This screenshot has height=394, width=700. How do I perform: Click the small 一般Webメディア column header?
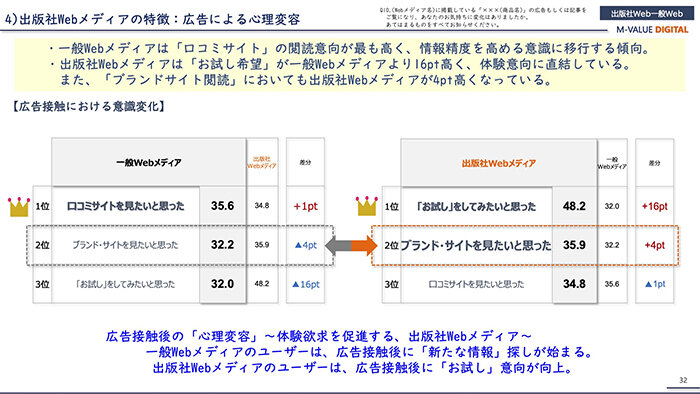click(612, 163)
